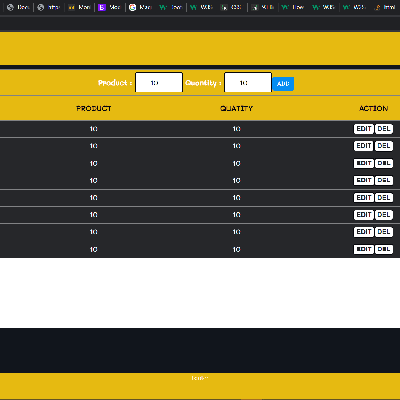The width and height of the screenshot is (400, 400).
Task: Click EDIT in the fifth table row
Action: pos(364,198)
